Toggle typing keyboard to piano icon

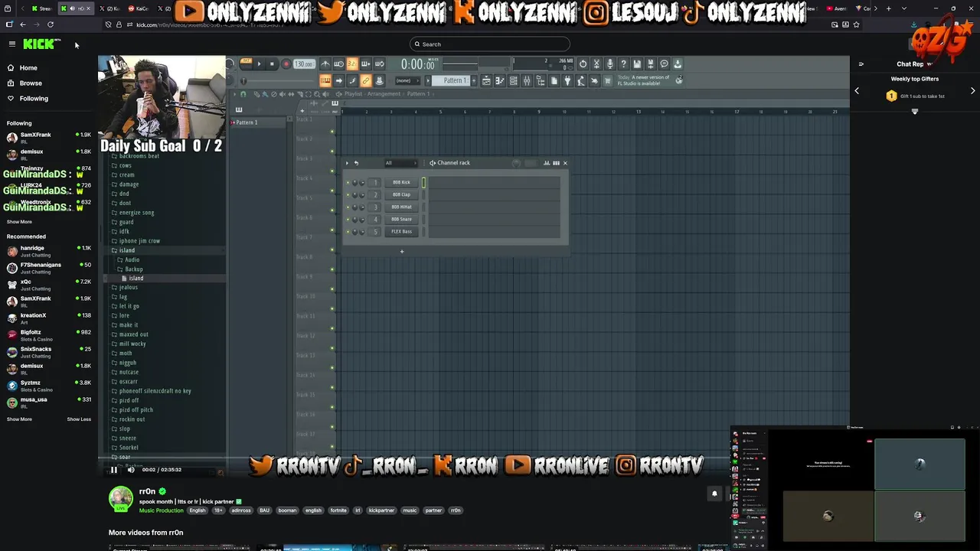[325, 80]
